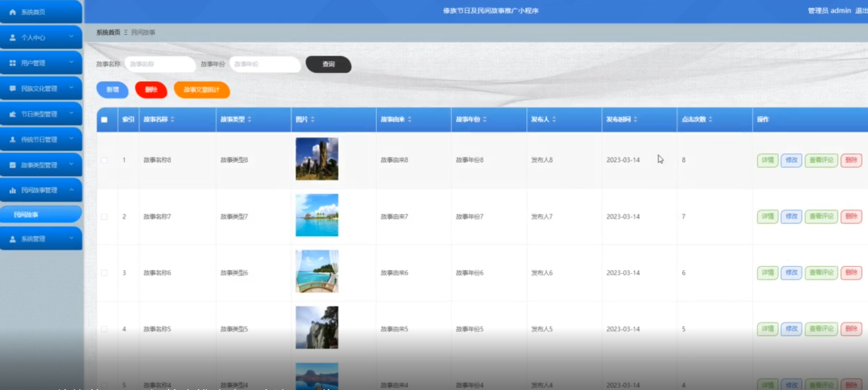Screen dimensions: 868x390
Task: Click the sort arrows on 故事名称 column
Action: tap(173, 119)
